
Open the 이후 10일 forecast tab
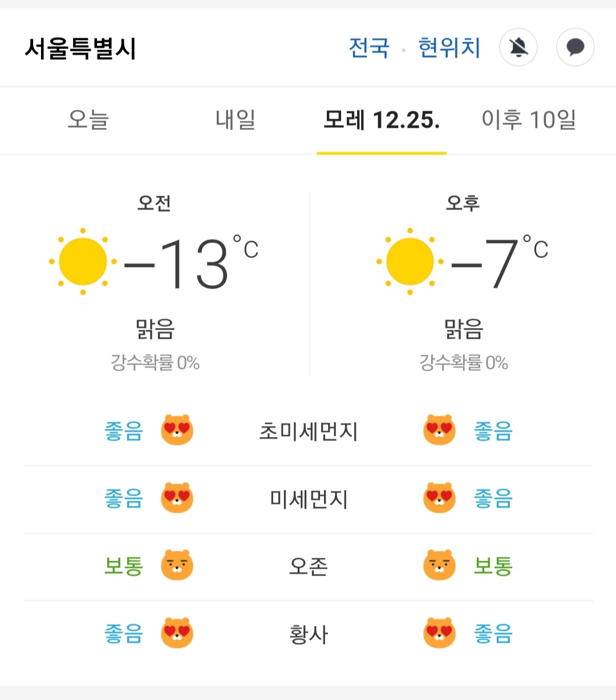click(x=528, y=120)
